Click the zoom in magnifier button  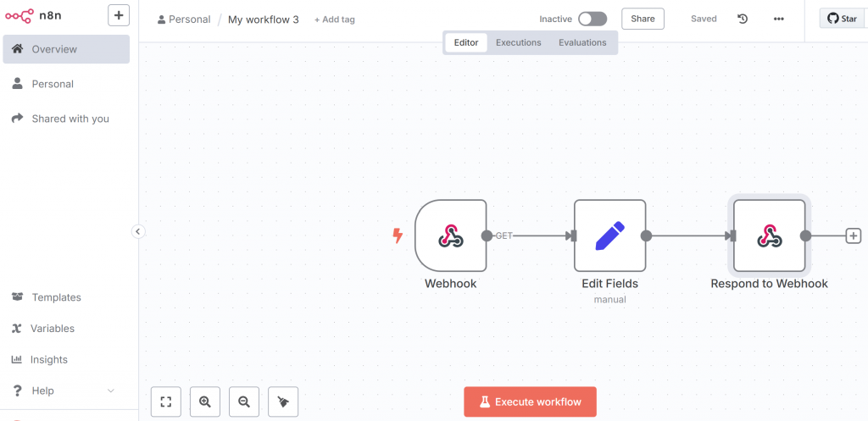(205, 402)
